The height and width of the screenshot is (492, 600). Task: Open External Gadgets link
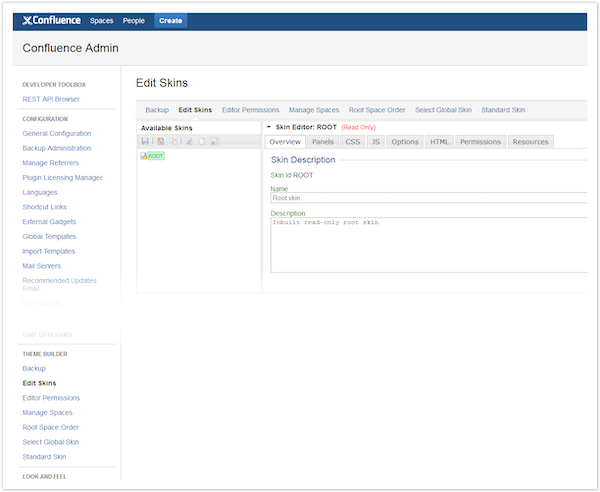49,222
